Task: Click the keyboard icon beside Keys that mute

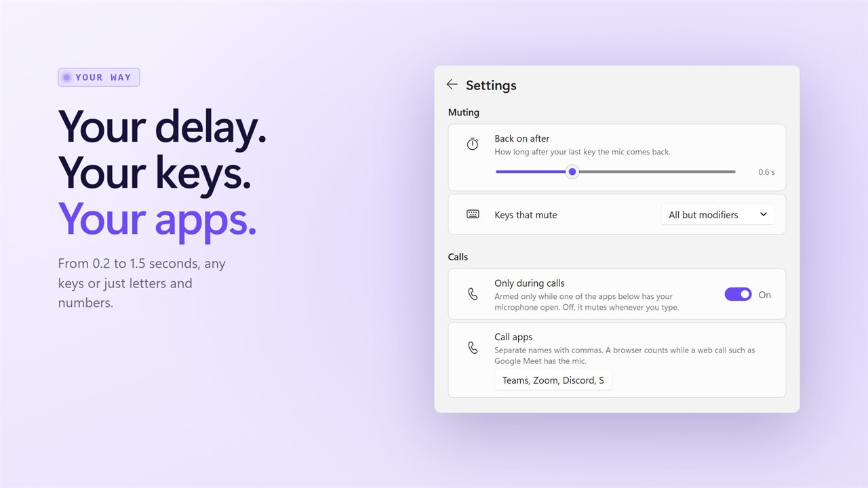Action: [x=473, y=214]
